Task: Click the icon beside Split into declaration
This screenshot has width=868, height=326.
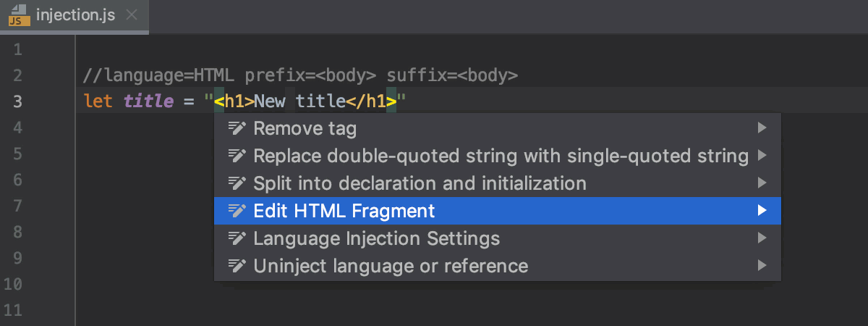Action: 237,183
